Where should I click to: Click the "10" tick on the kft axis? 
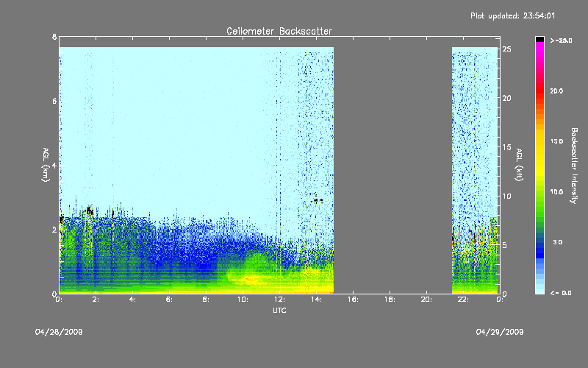[x=507, y=196]
